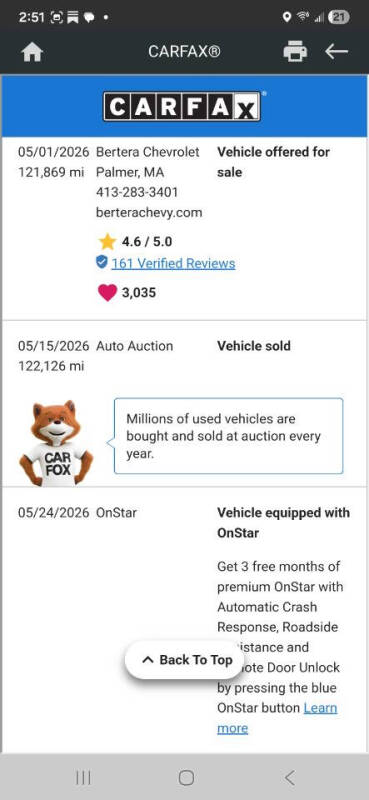The width and height of the screenshot is (369, 800).
Task: Tap berterachevy.com dealer website text
Action: pos(149,212)
